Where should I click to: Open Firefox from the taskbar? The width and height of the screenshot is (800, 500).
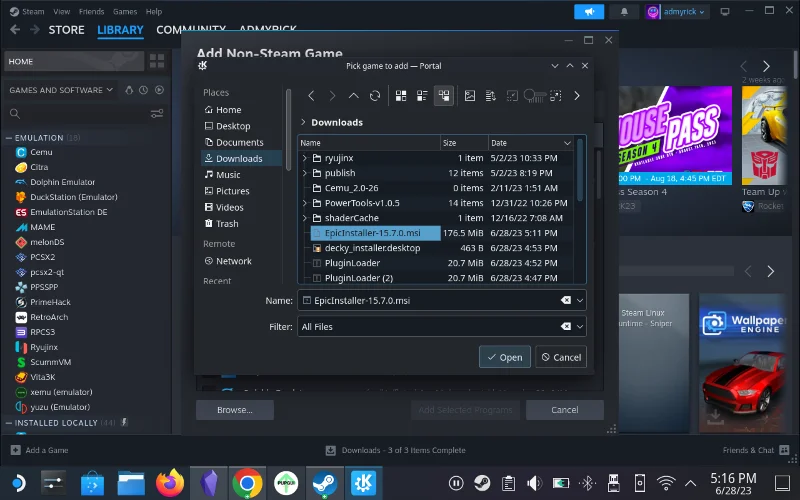click(170, 483)
